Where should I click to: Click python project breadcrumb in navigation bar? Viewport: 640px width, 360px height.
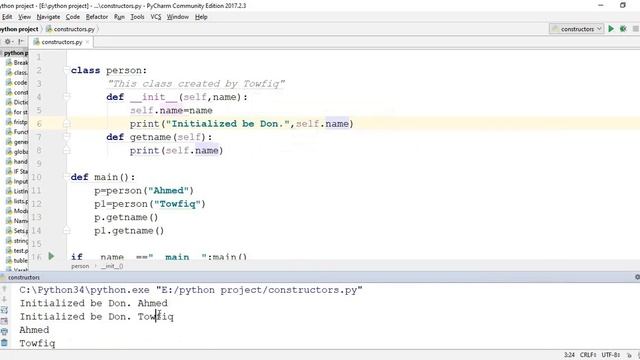point(19,29)
